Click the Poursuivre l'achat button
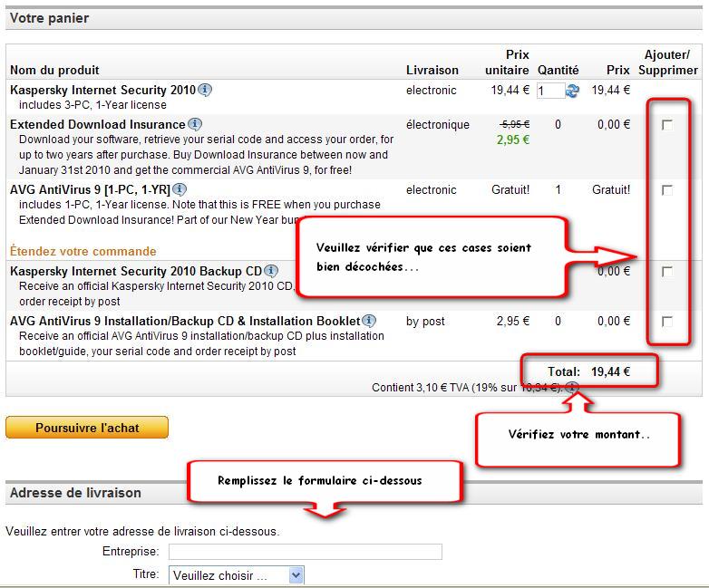This screenshot has height=588, width=709. [87, 428]
